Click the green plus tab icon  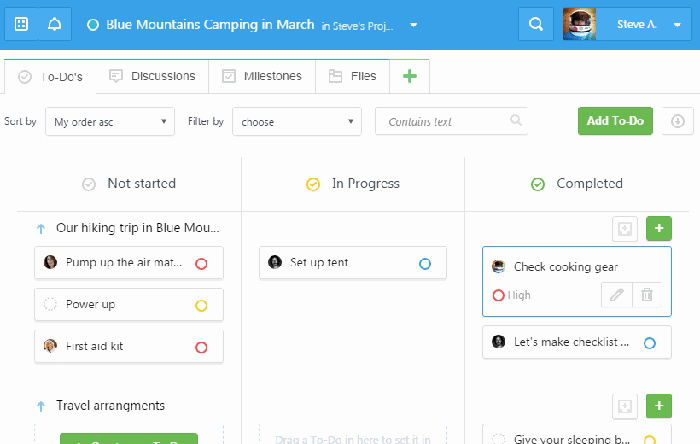pyautogui.click(x=409, y=76)
